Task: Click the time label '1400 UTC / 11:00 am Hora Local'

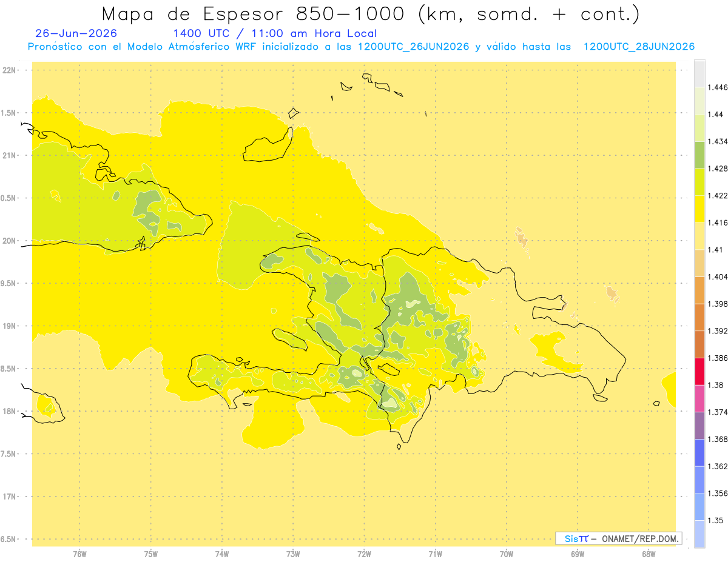Action: (275, 34)
